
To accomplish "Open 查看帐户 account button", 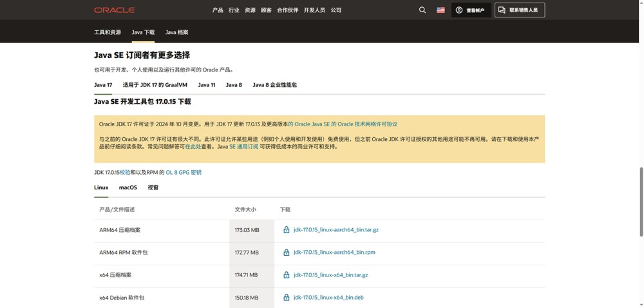I will click(x=471, y=10).
